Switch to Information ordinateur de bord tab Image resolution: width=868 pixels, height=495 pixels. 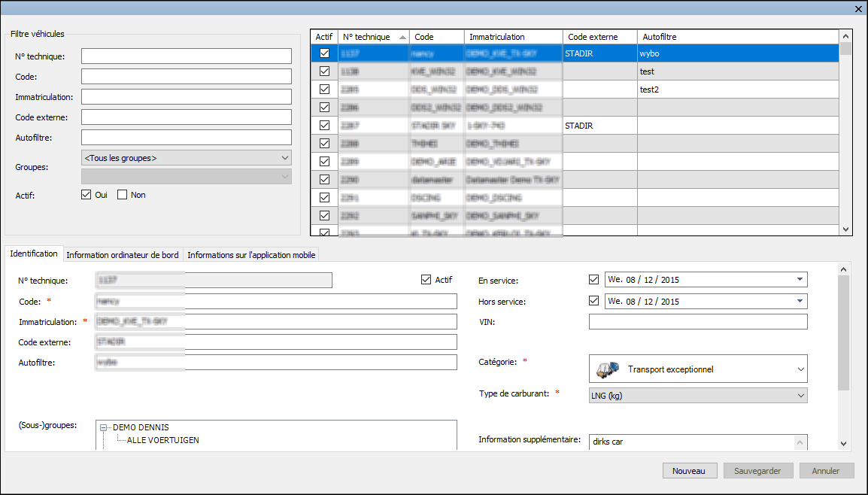pos(123,255)
